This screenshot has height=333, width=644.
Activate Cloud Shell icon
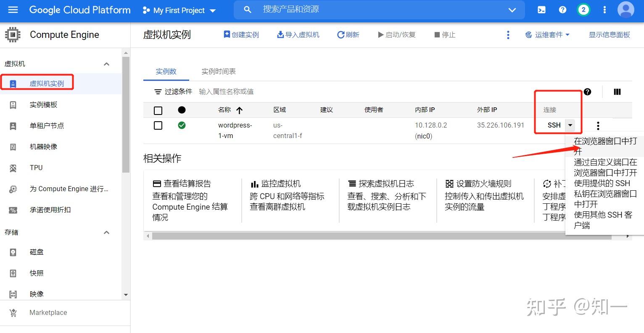point(541,10)
